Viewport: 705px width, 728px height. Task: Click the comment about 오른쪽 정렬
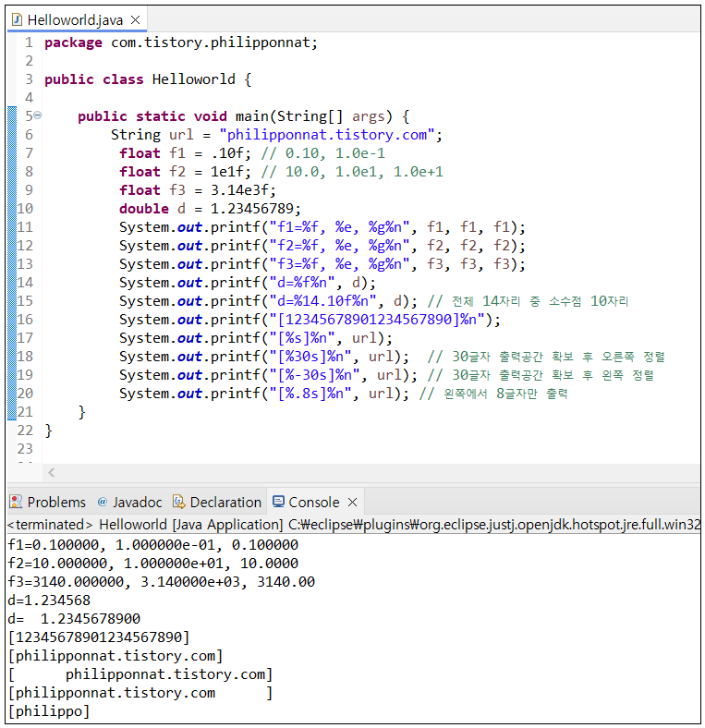coord(546,357)
